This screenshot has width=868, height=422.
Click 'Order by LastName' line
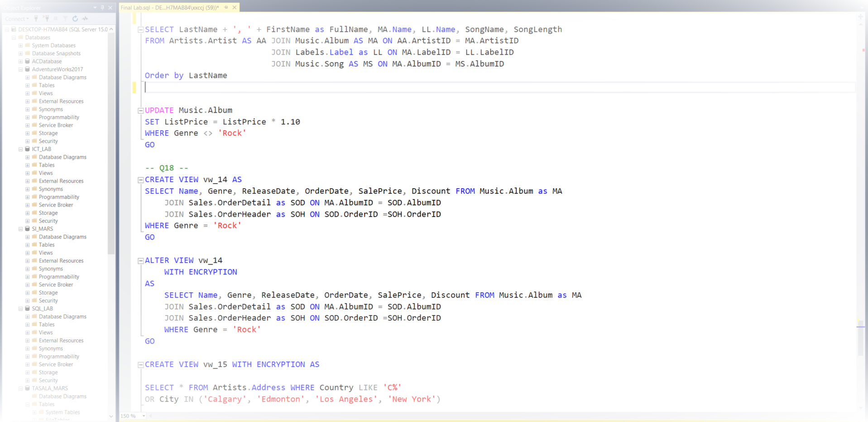click(186, 76)
